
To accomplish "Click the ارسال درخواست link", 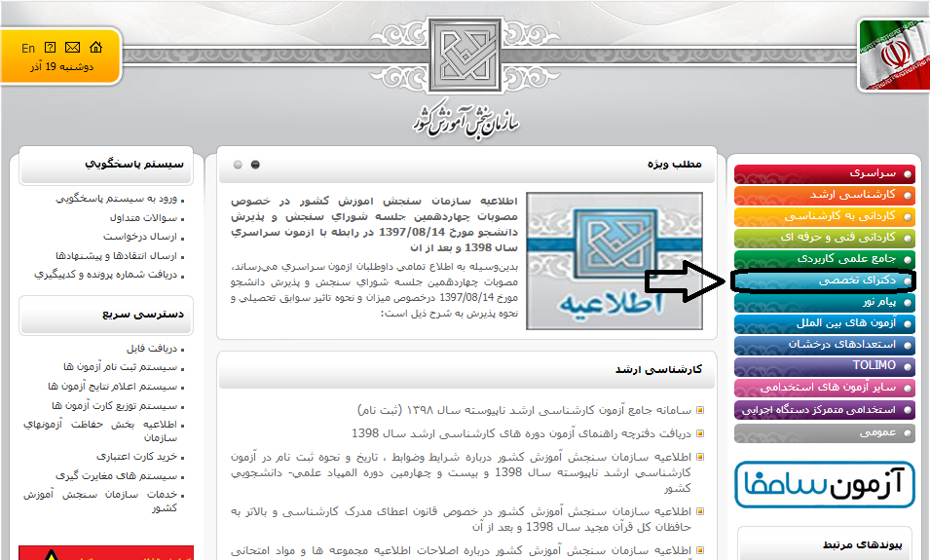I will pyautogui.click(x=140, y=237).
